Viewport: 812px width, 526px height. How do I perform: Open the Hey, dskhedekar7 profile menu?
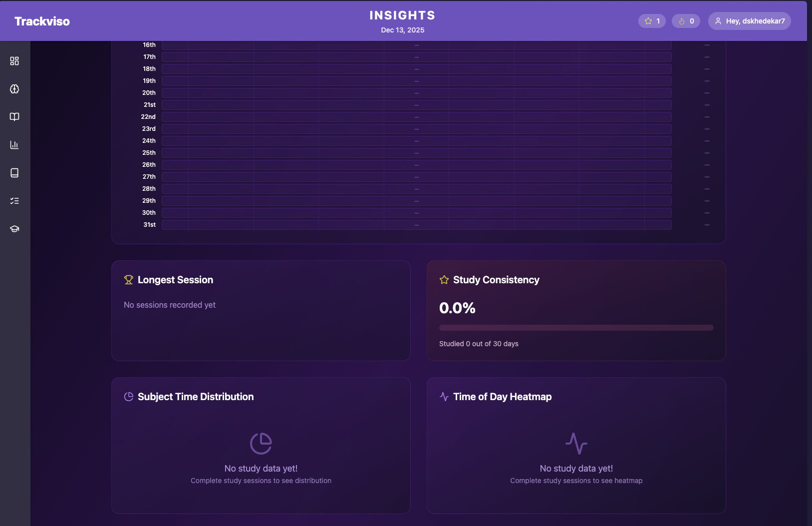click(x=749, y=20)
